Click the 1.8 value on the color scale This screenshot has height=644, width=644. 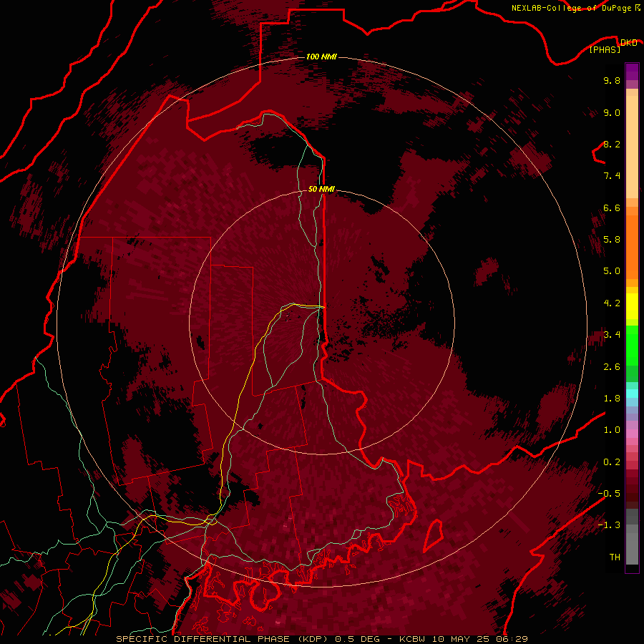pos(612,399)
